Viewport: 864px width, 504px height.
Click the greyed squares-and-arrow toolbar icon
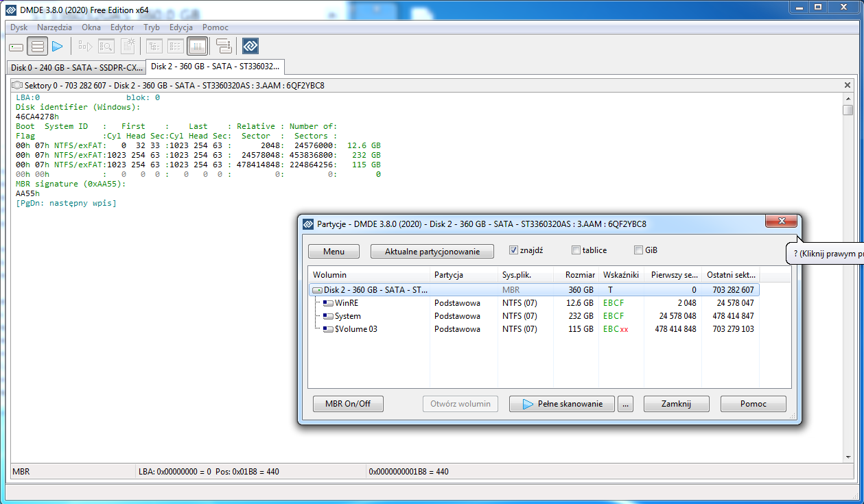[85, 47]
